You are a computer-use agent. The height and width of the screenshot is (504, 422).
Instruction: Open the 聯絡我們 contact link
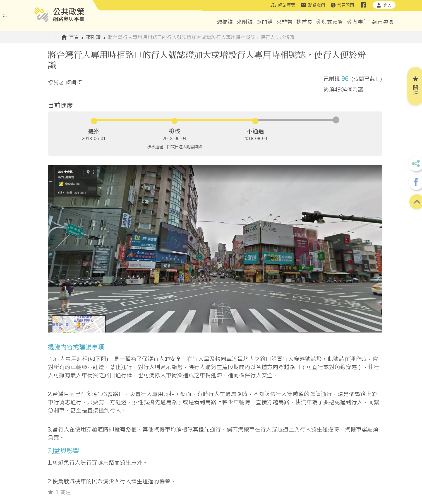[313, 5]
